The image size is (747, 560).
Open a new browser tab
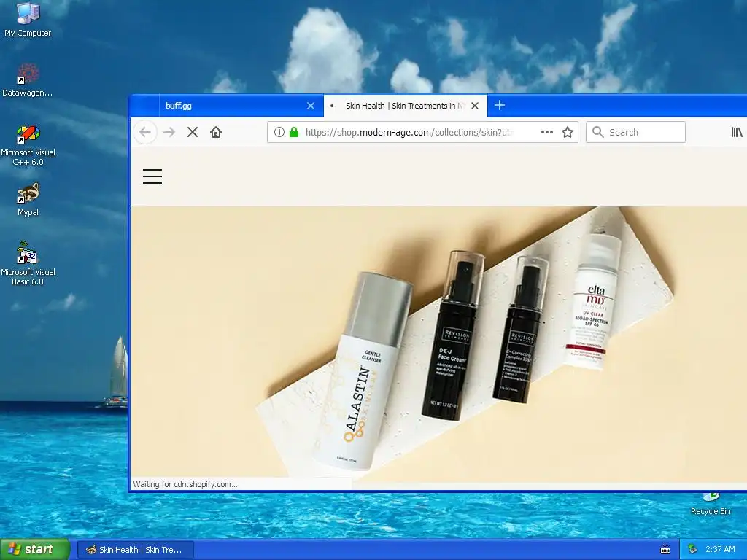[x=499, y=105]
